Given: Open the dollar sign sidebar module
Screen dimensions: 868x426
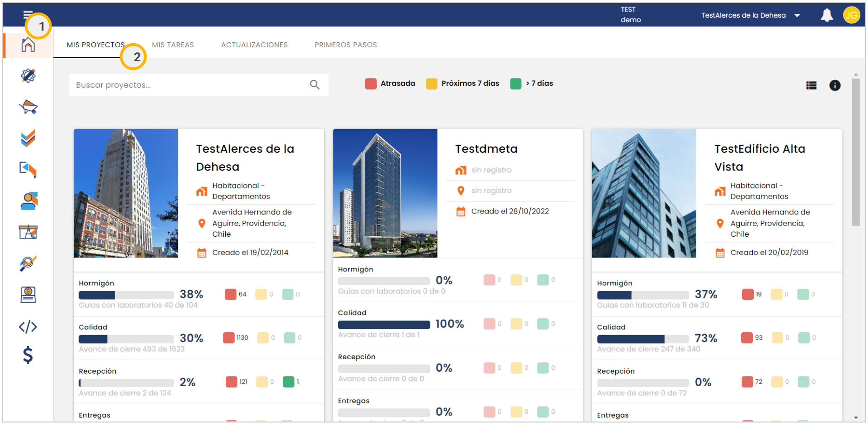Looking at the screenshot, I should tap(28, 355).
